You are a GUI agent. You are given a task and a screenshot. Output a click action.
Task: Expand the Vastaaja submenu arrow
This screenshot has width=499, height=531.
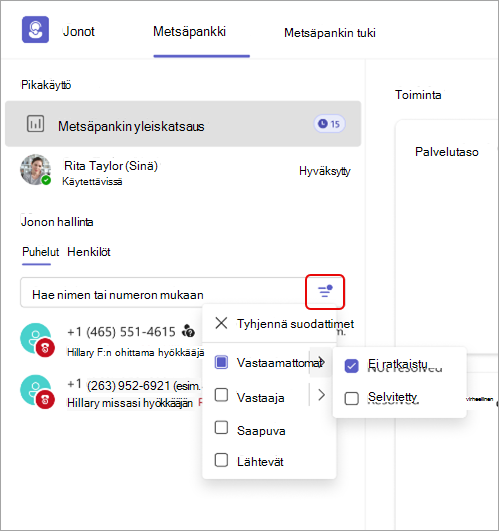pos(321,395)
